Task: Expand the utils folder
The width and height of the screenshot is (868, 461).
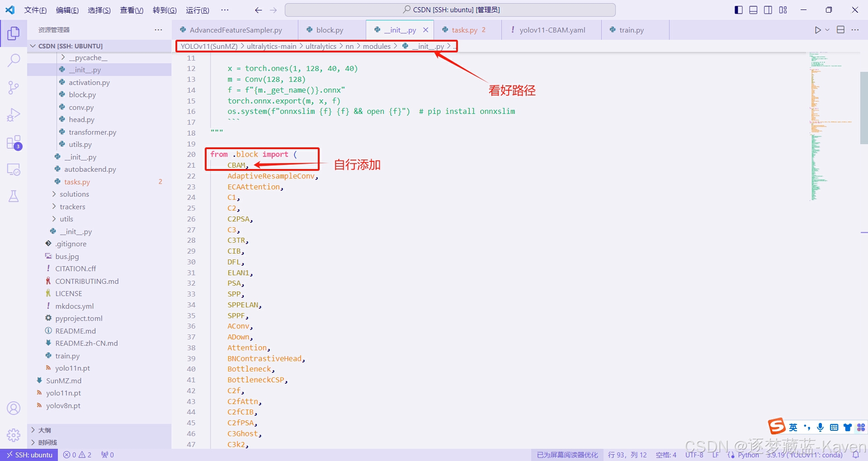Action: point(99,219)
